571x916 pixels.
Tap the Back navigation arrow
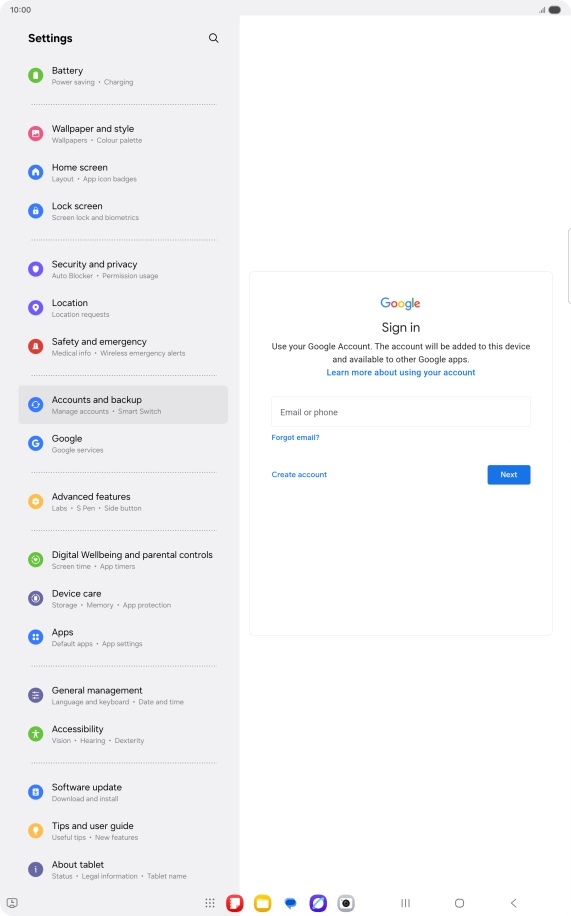click(x=514, y=903)
